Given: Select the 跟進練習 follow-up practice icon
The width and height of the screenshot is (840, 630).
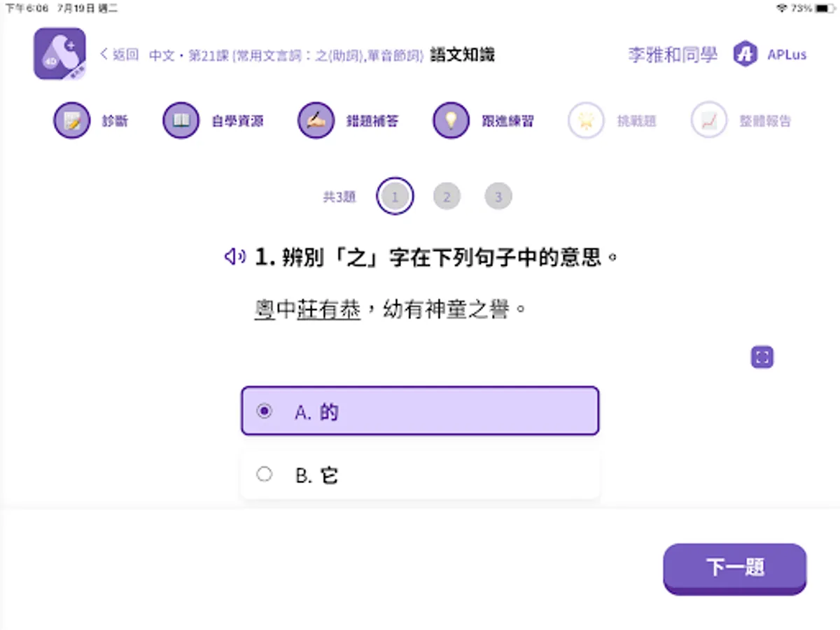Looking at the screenshot, I should [x=450, y=120].
